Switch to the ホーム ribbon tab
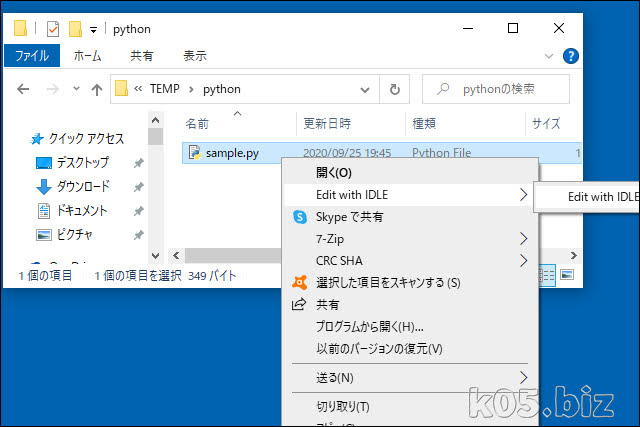 87,56
